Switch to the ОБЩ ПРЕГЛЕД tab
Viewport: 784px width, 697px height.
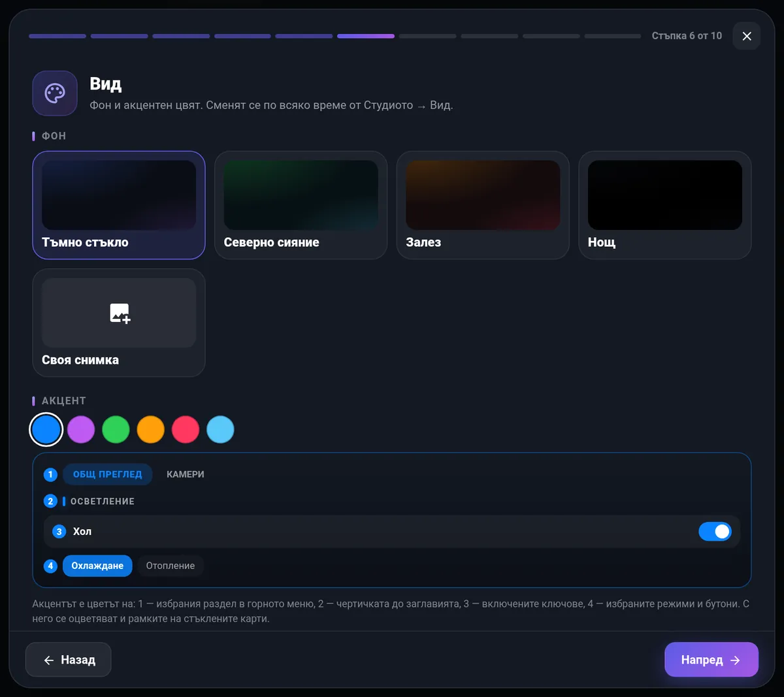point(107,474)
